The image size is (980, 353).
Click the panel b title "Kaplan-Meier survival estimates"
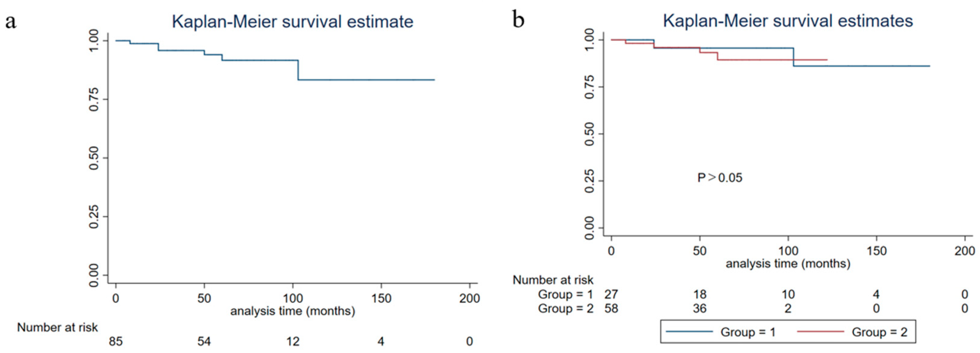(788, 21)
